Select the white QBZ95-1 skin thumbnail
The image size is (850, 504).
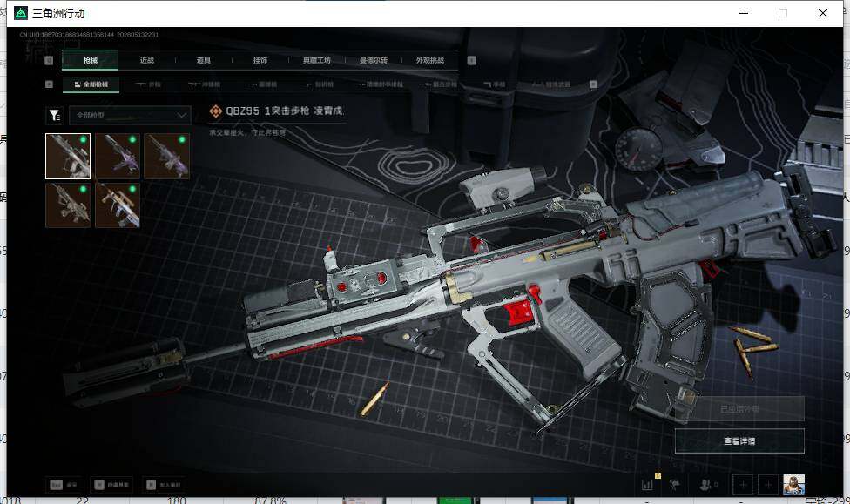pos(68,156)
